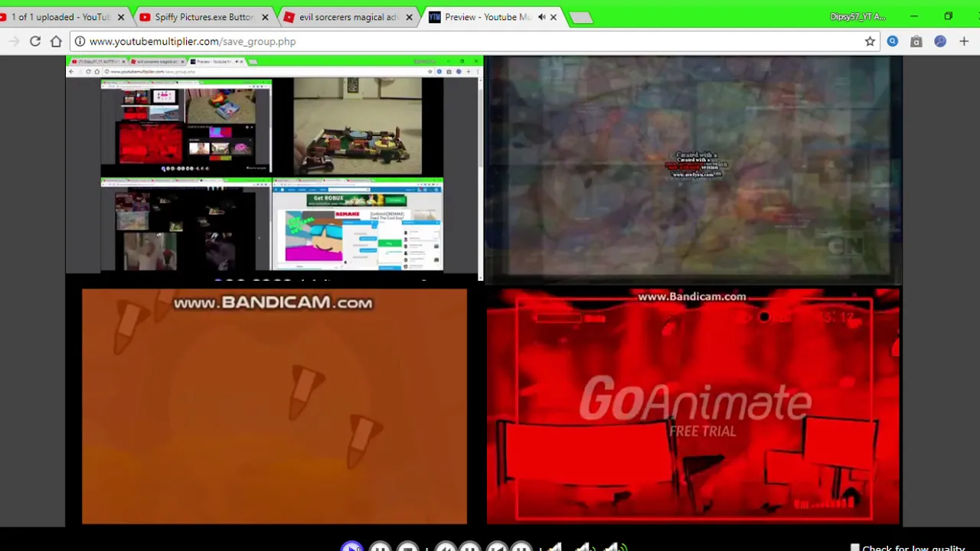
Task: Switch to the 'Spiffy Pictures.exe Button' tab
Action: pyautogui.click(x=203, y=17)
